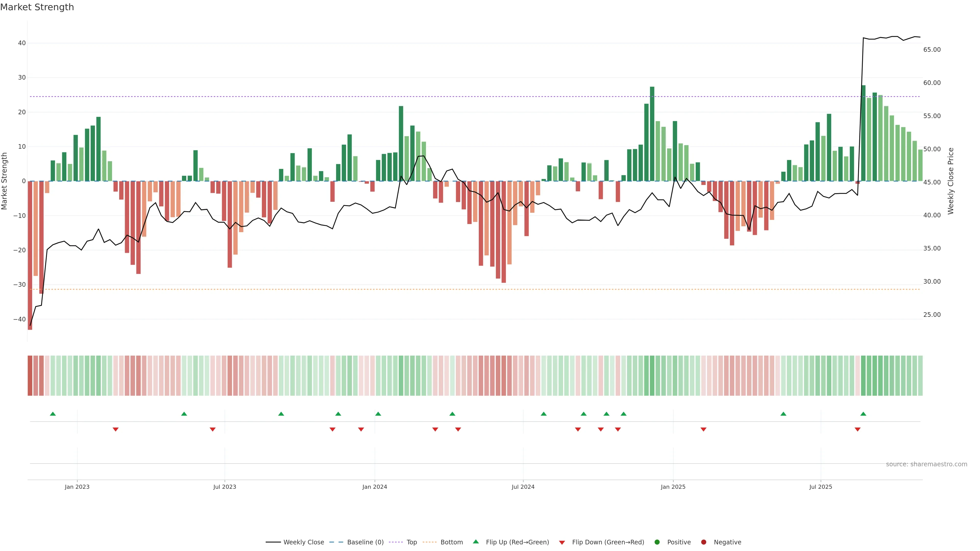This screenshot has height=551, width=980.
Task: Click the source: sharemaestro.com text
Action: click(926, 464)
